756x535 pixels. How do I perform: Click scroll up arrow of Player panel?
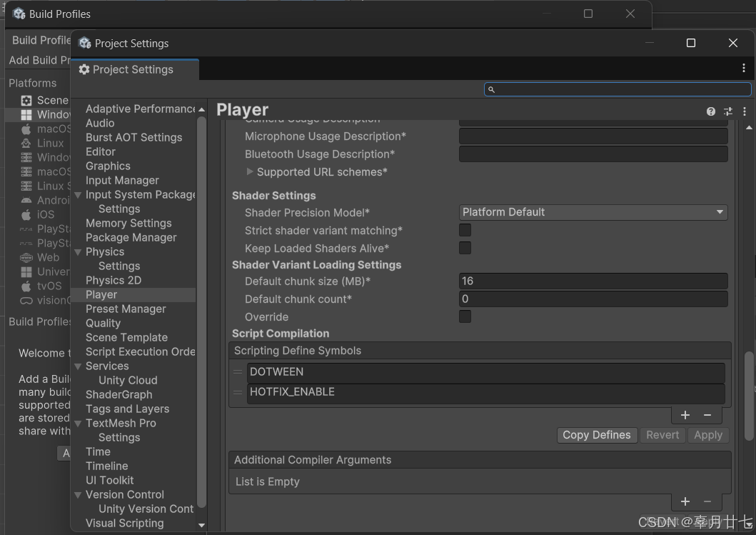point(749,128)
